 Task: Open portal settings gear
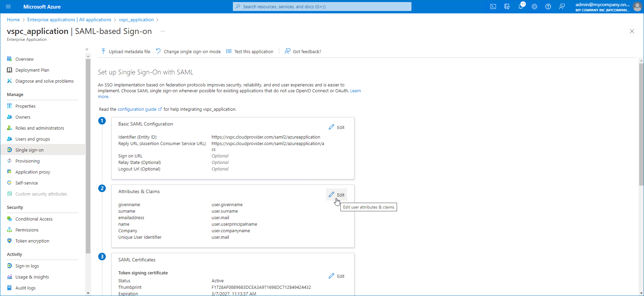(534, 7)
